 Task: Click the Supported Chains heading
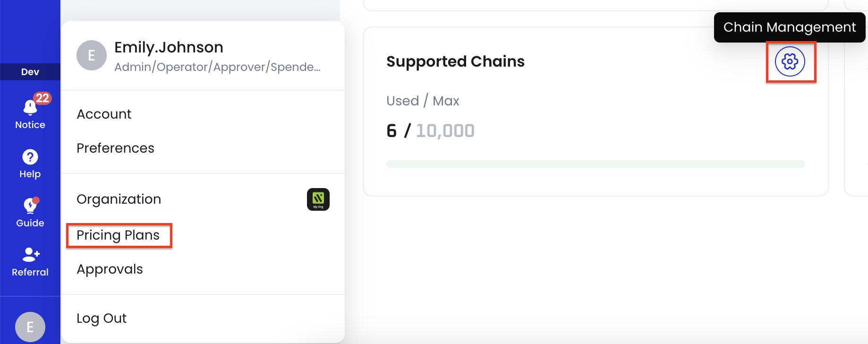click(455, 61)
